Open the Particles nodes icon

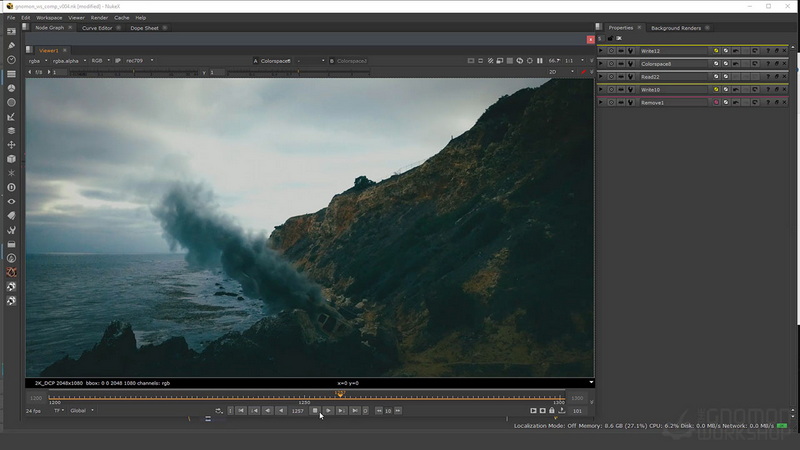point(11,173)
